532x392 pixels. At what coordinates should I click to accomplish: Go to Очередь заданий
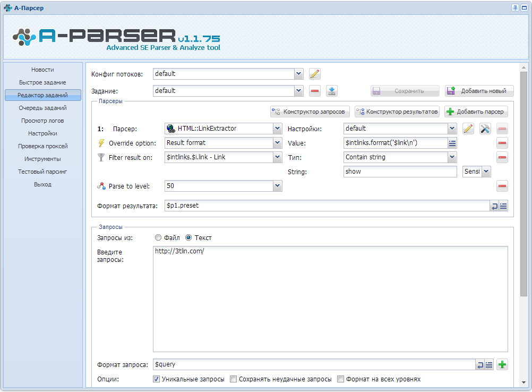[43, 108]
